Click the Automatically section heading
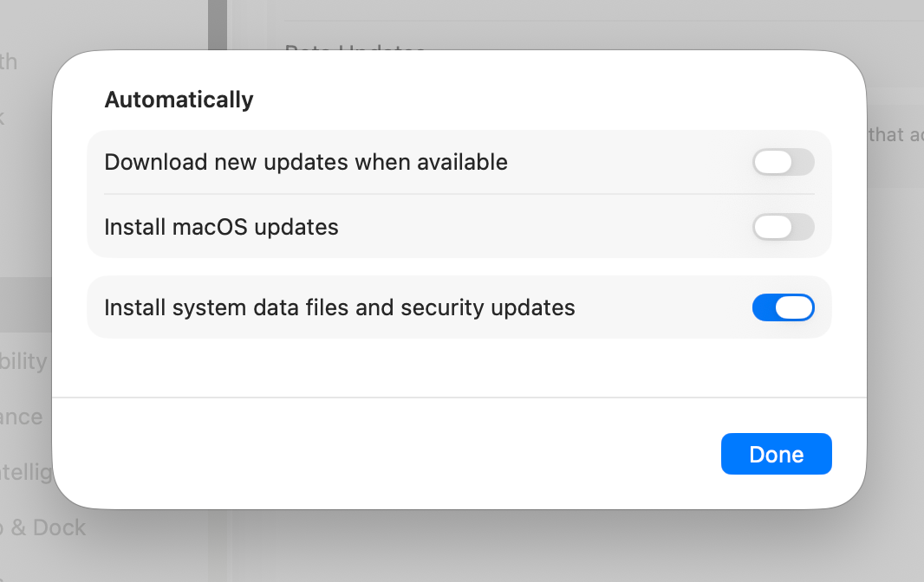This screenshot has height=582, width=924. coord(179,100)
